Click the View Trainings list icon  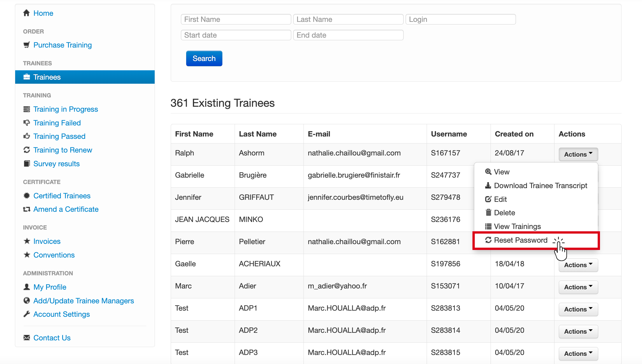pos(488,226)
